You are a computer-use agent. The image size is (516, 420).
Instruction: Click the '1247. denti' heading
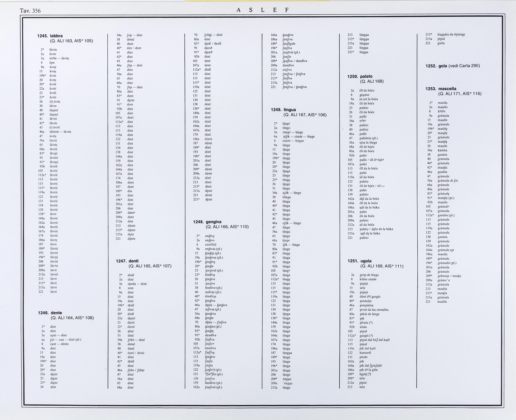click(x=127, y=261)
